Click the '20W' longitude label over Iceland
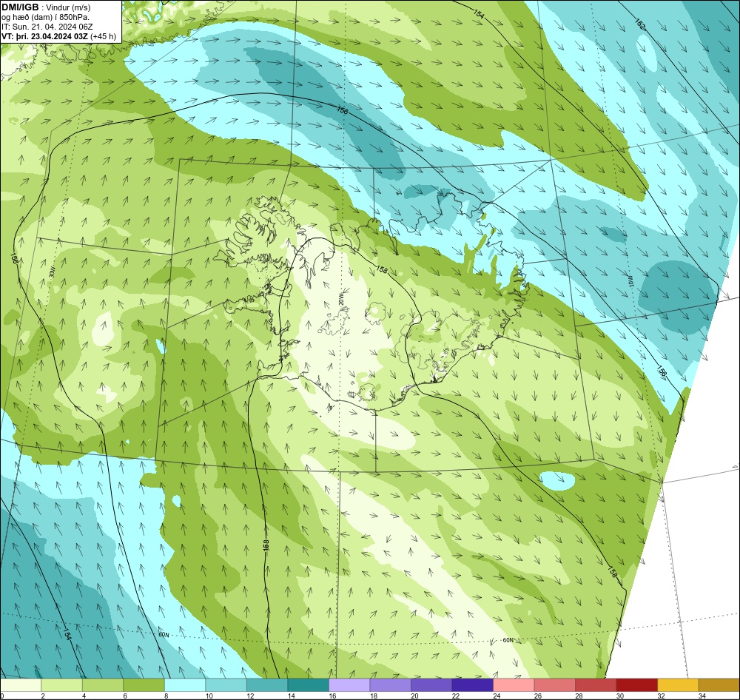Screen dimensions: 740x700 (x=342, y=299)
